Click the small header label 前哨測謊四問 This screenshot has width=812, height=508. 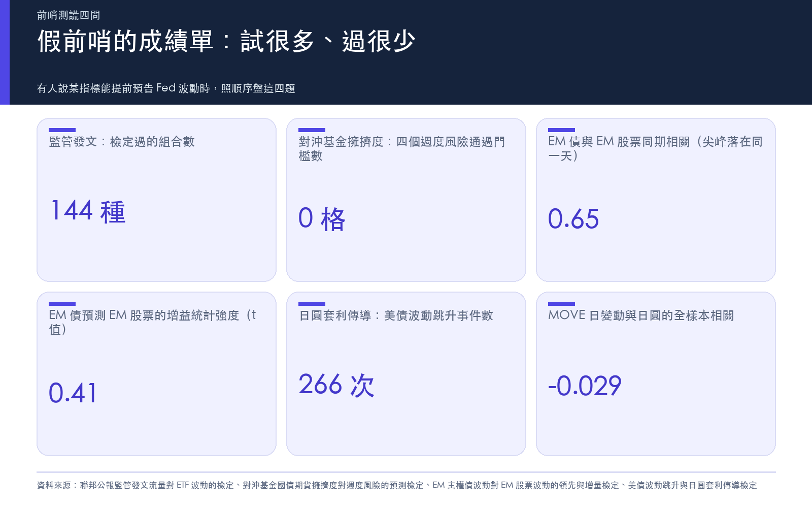[69, 15]
